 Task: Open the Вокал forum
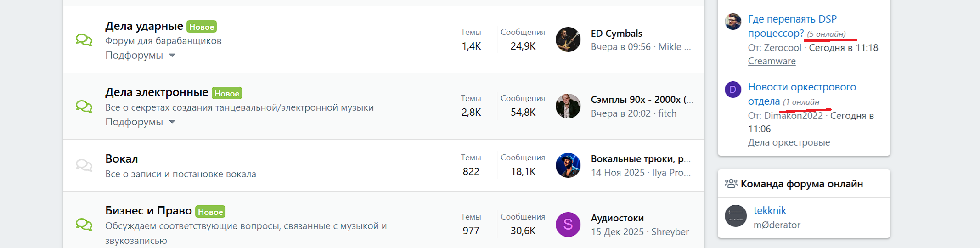122,159
